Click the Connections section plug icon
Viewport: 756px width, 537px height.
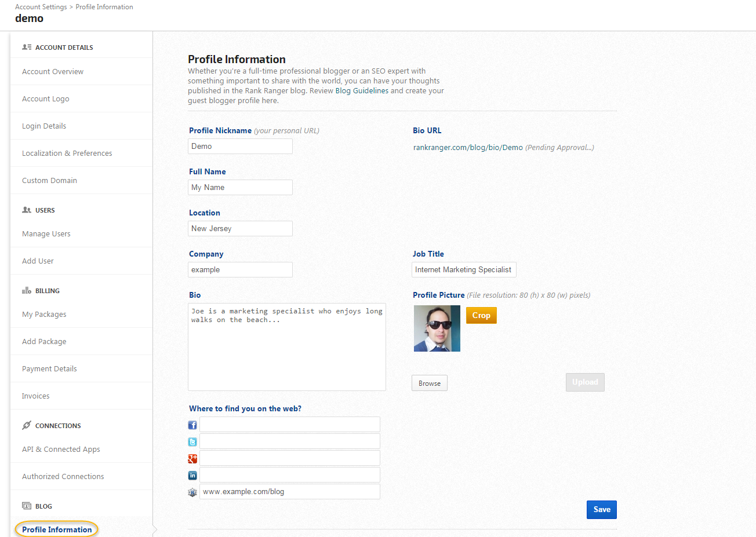[27, 426]
